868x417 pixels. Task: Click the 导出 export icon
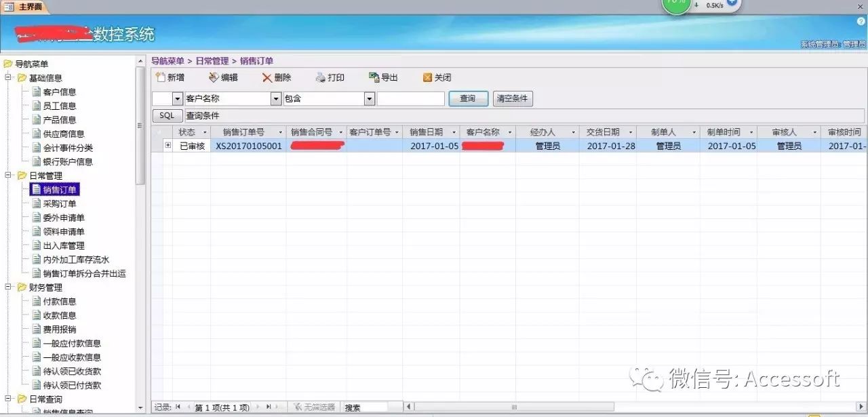click(374, 77)
